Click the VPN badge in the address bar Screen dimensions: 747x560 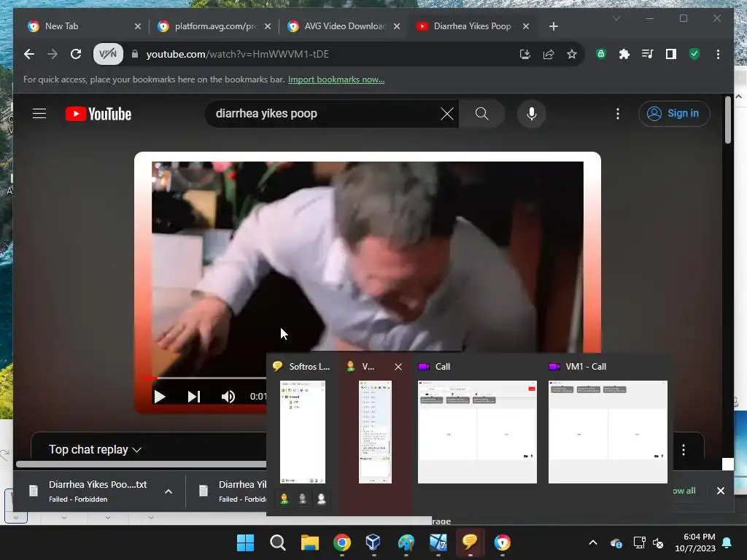click(108, 54)
